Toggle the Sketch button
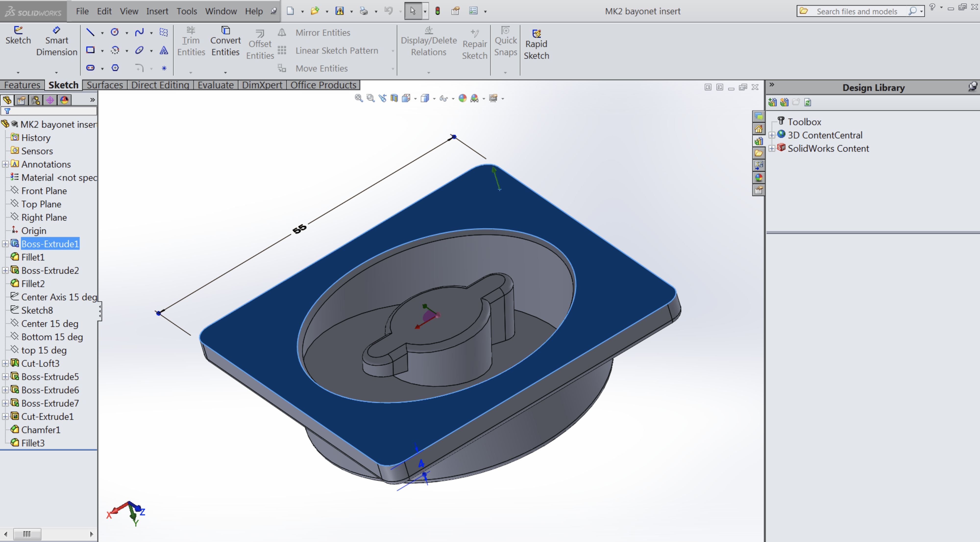This screenshot has height=542, width=980. [x=18, y=35]
